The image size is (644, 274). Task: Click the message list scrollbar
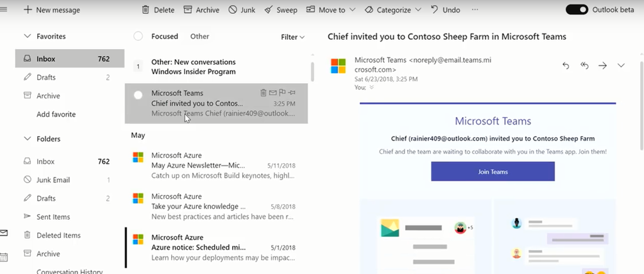(313, 69)
